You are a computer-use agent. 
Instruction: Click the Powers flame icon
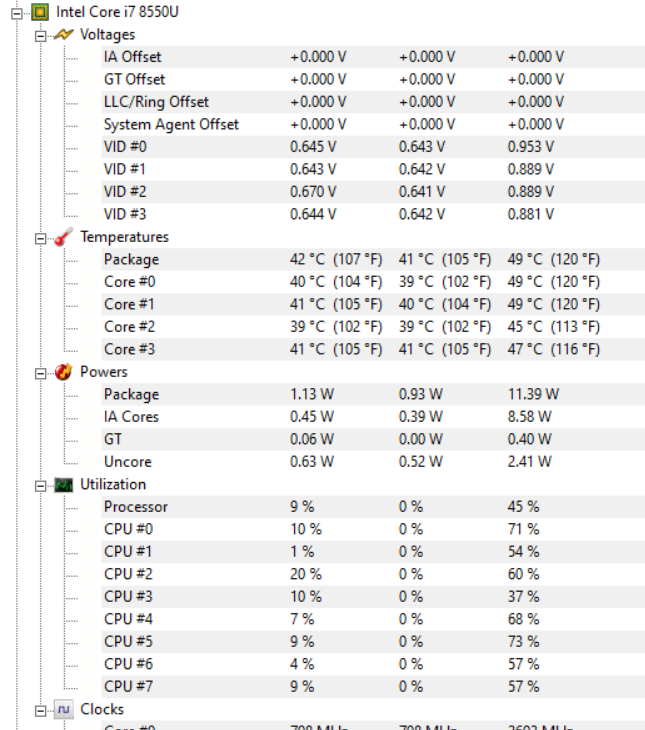pyautogui.click(x=63, y=372)
